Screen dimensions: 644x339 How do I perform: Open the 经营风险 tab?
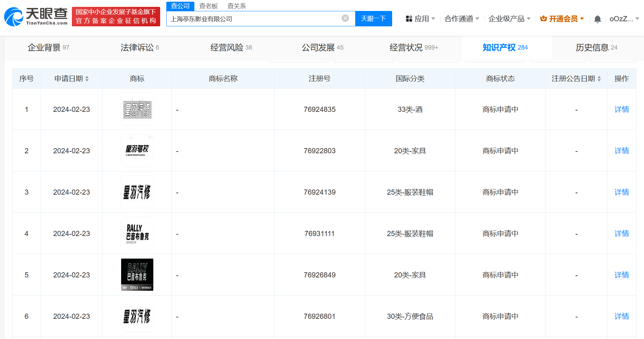(x=231, y=48)
